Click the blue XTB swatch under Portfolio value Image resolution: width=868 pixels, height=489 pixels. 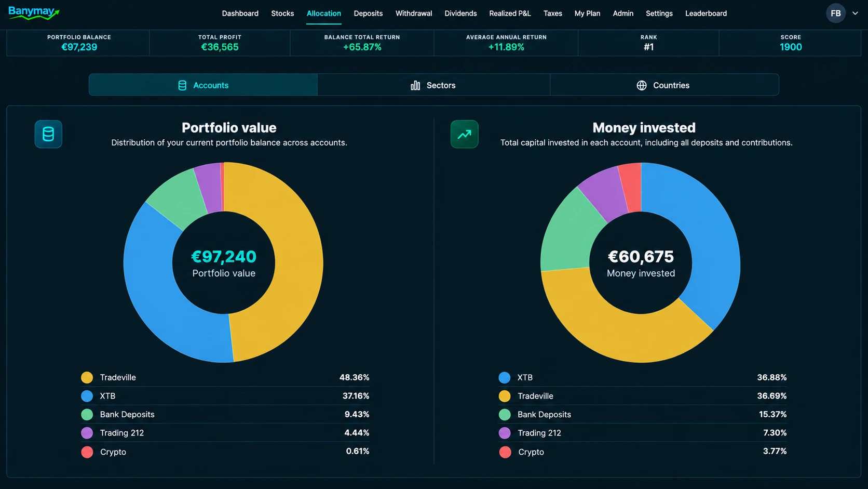pyautogui.click(x=87, y=396)
